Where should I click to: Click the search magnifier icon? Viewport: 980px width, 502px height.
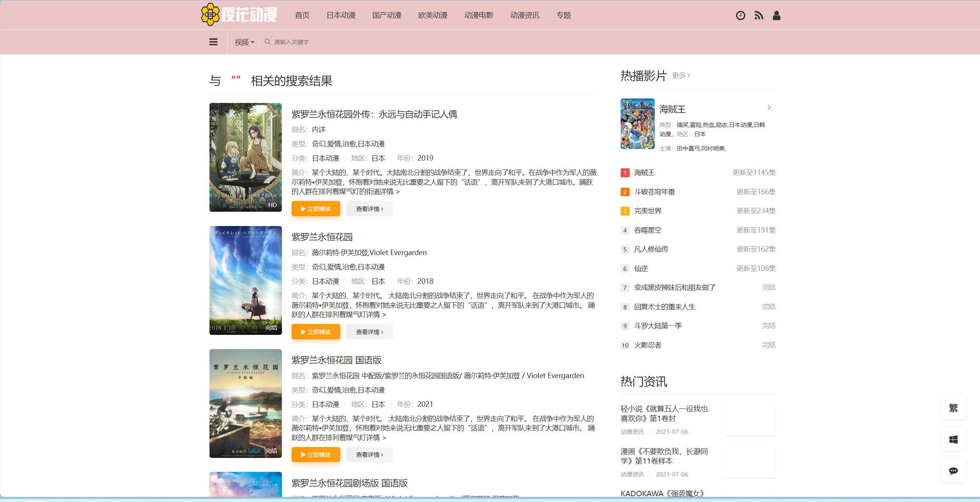267,42
